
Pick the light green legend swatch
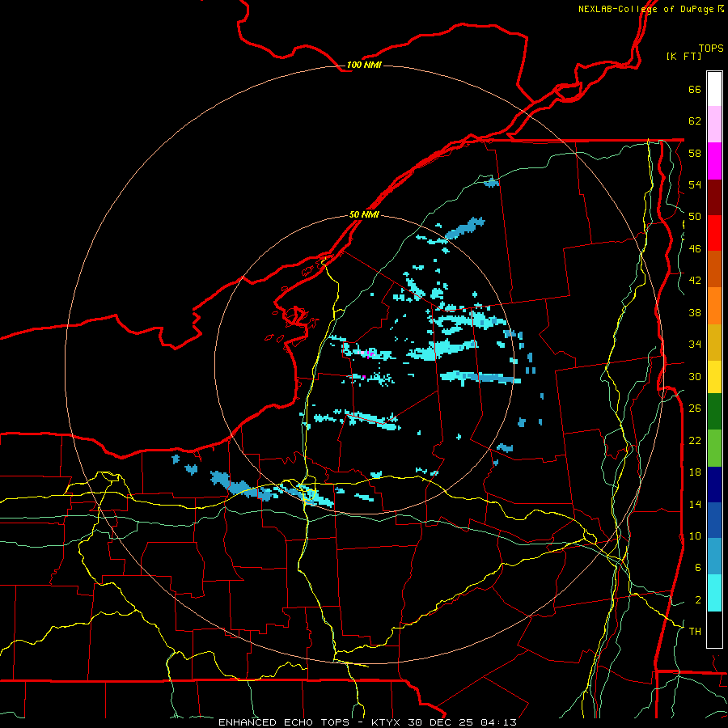(x=714, y=448)
